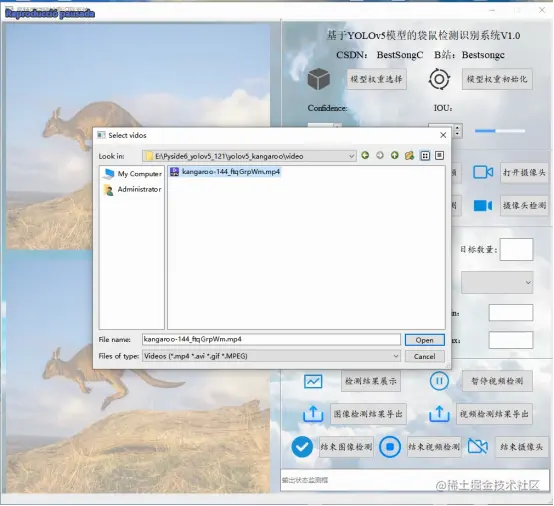Viewport: 554px width, 506px height.
Task: Click the File name input field
Action: [271, 340]
